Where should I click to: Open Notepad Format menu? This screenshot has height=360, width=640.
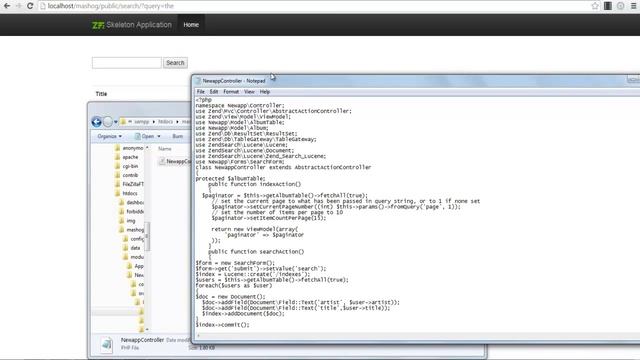[x=231, y=92]
